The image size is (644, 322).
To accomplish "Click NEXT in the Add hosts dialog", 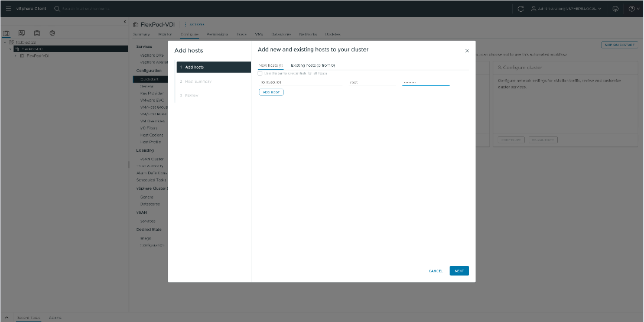I will [459, 271].
